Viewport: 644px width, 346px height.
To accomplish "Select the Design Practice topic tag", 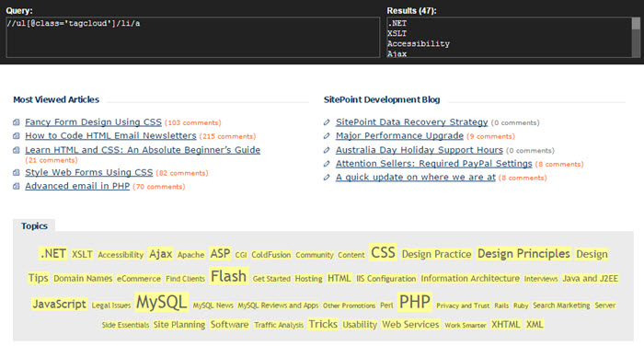I will (x=437, y=254).
